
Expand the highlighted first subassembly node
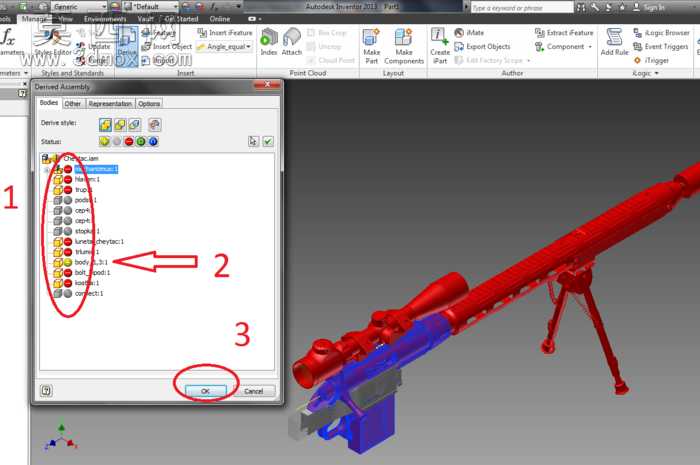click(x=47, y=170)
